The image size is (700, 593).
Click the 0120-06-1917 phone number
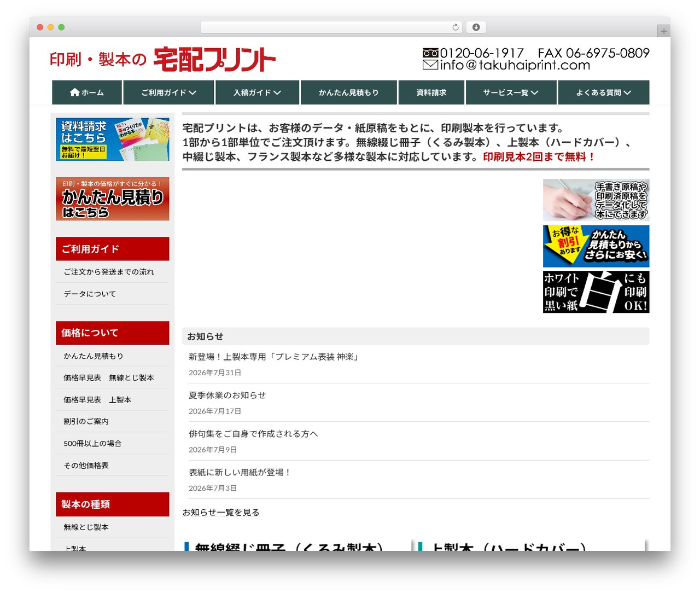click(x=482, y=53)
